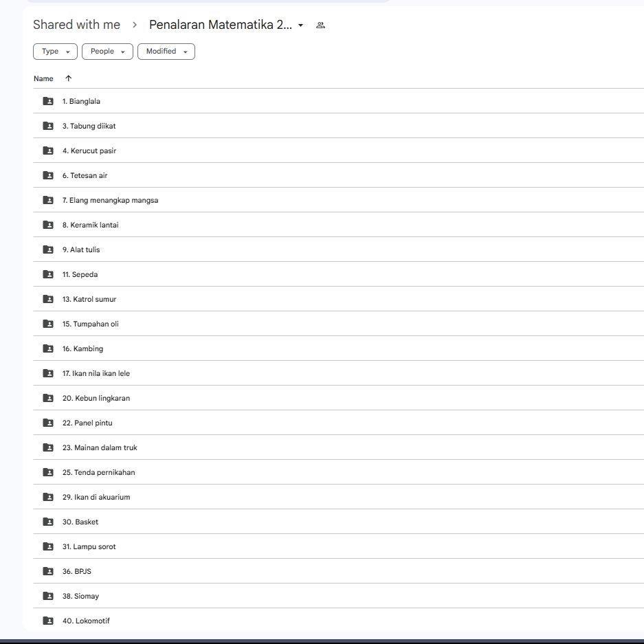This screenshot has width=644, height=644.
Task: Click folder icon beside 17. Ikan nila ikan lele
Action: [48, 373]
